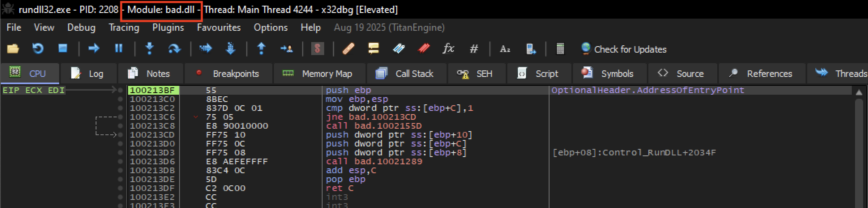The height and width of the screenshot is (208, 868).
Task: Click the Run to User Code icon
Action: (286, 49)
